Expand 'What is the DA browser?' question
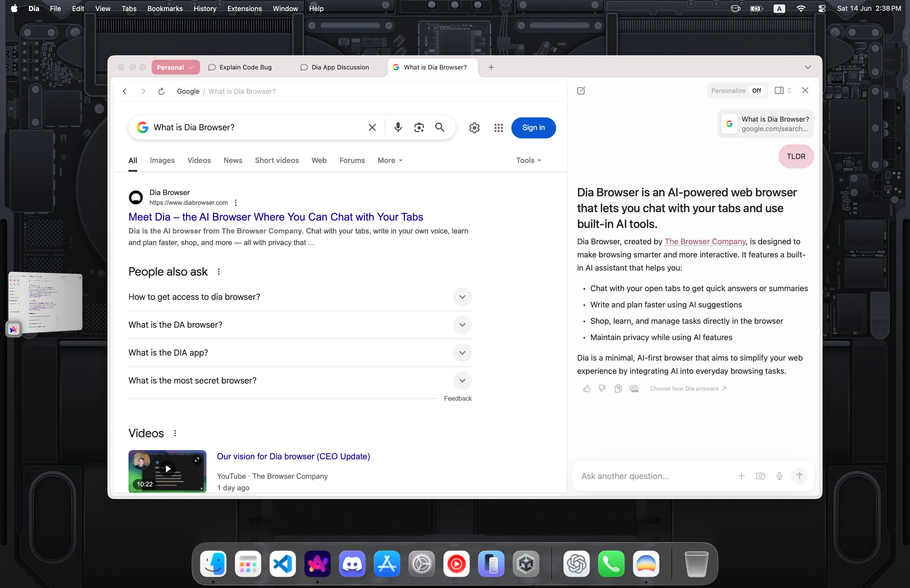Viewport: 910px width, 588px height. 462,325
